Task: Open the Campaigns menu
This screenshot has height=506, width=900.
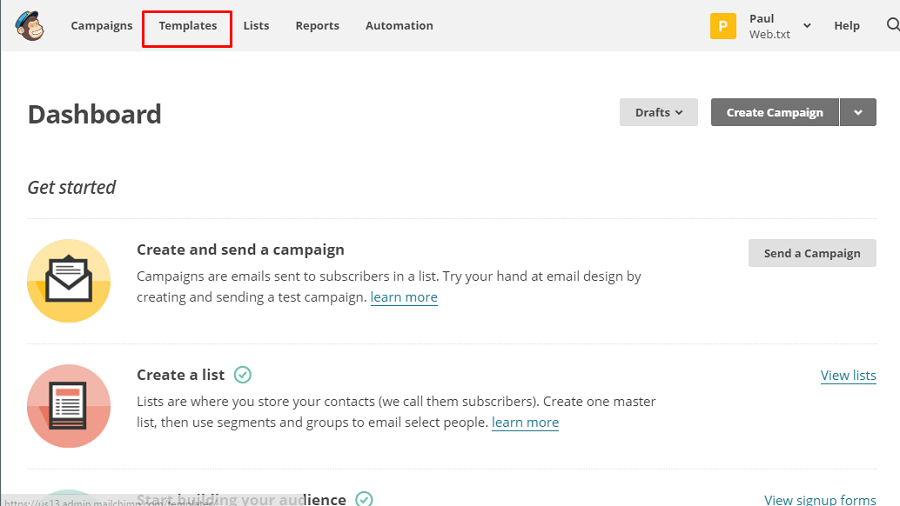Action: 102,26
